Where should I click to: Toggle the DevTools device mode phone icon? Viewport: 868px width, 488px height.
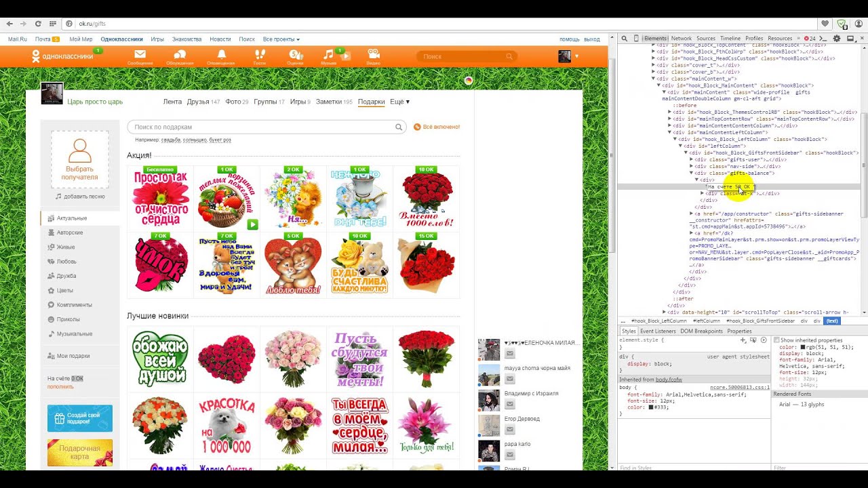point(636,39)
